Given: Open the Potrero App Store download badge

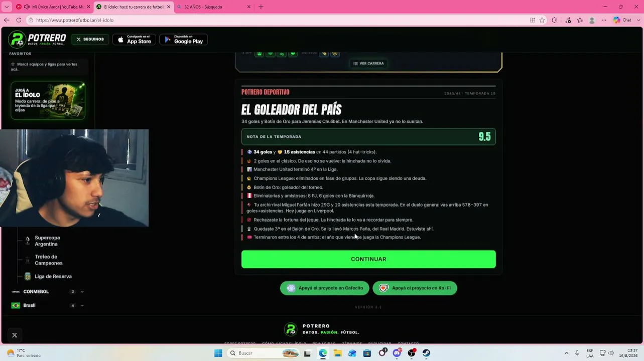Looking at the screenshot, I should [134, 39].
